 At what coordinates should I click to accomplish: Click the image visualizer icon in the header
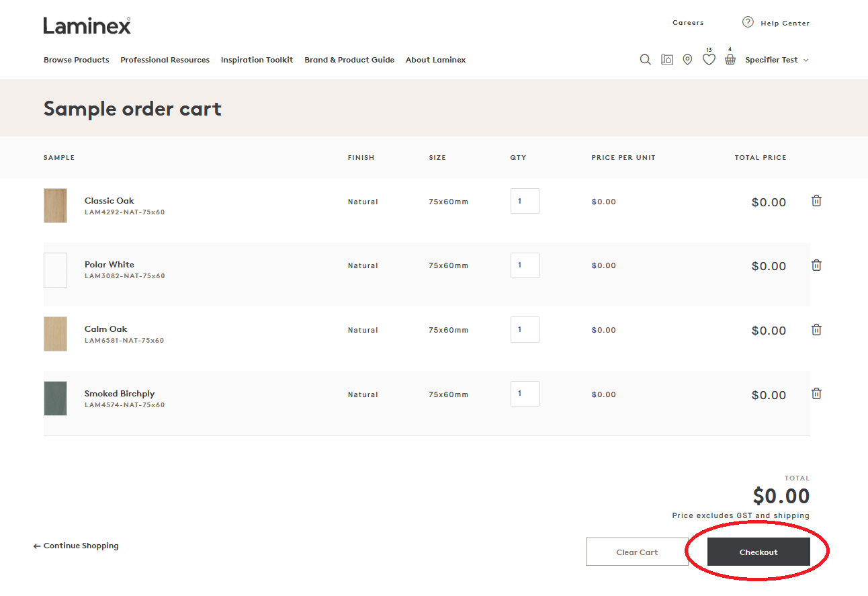666,59
